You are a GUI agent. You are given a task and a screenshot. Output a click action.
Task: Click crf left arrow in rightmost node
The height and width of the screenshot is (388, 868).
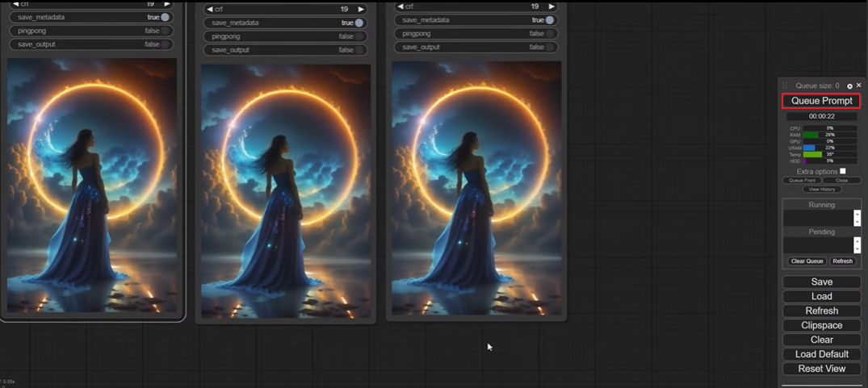click(400, 6)
